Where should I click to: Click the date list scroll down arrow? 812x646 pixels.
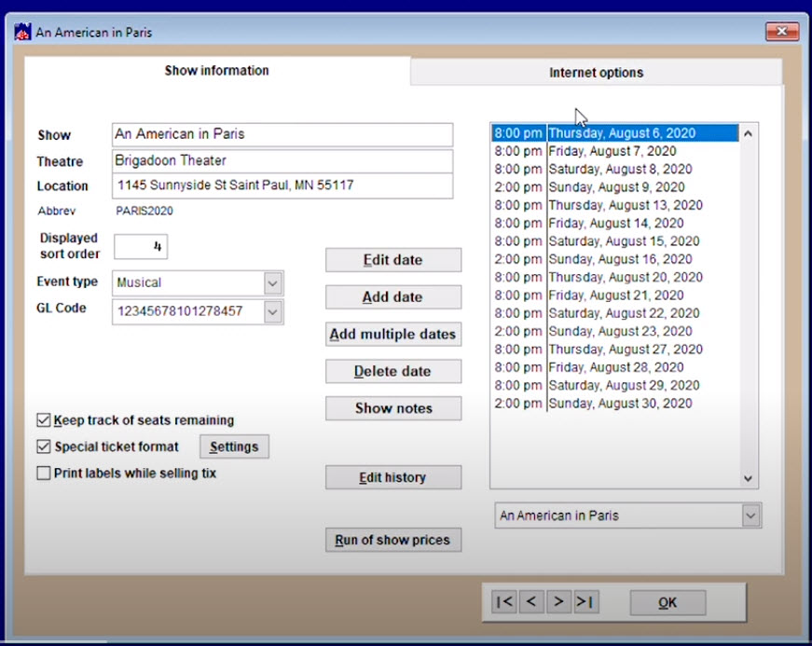[x=748, y=479]
